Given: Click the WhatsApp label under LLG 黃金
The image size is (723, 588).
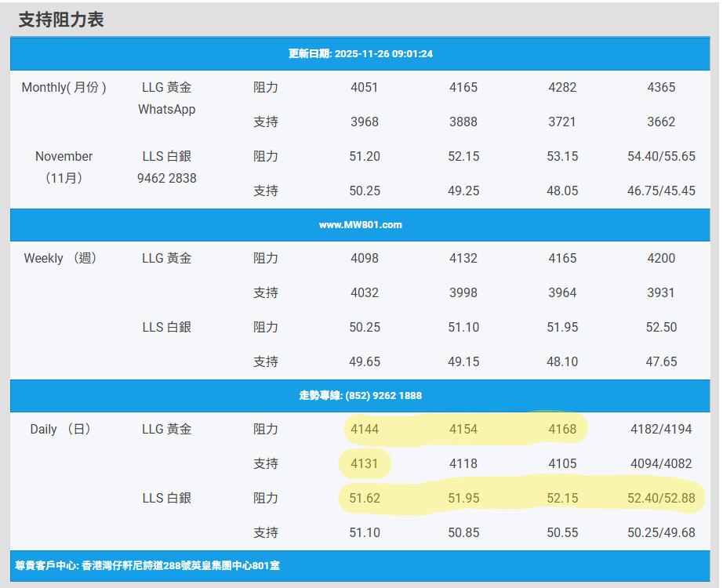Looking at the screenshot, I should click(166, 110).
